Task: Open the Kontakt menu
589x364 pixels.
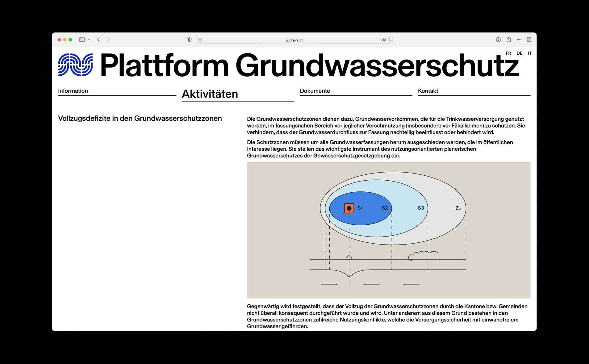Action: (x=474, y=91)
